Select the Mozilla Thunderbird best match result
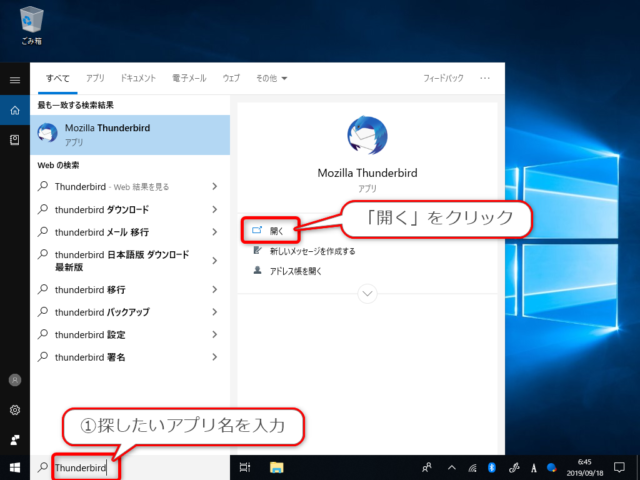This screenshot has height=480, width=640. [x=130, y=135]
